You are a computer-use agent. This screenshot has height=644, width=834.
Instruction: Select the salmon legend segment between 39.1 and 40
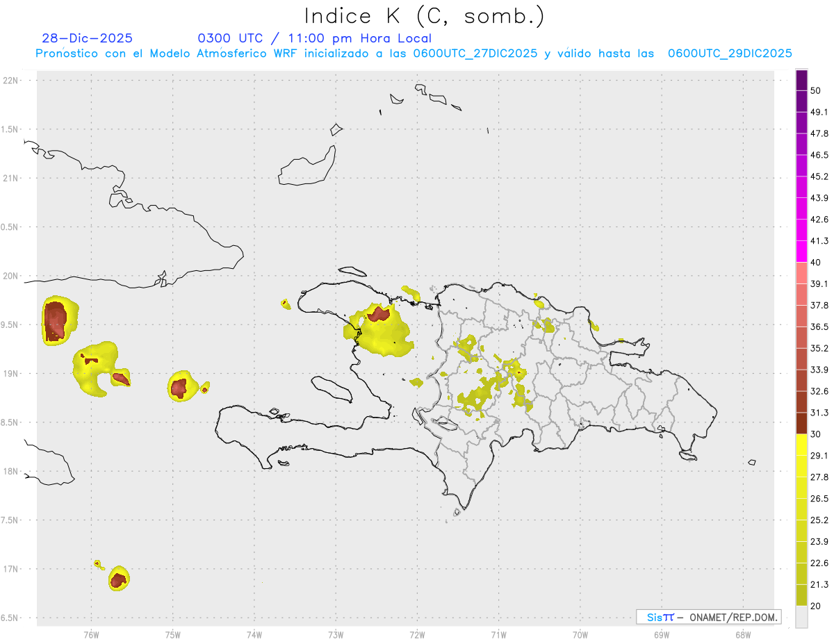click(x=802, y=273)
